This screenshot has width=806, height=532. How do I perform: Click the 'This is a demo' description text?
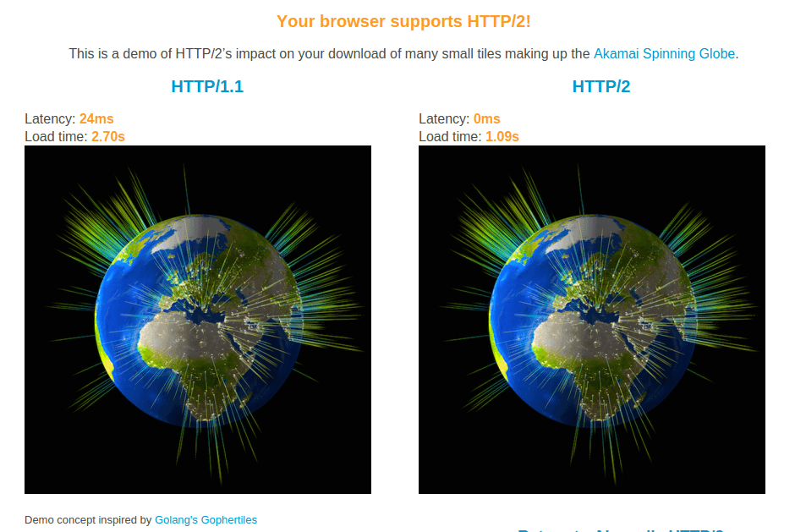[330, 53]
